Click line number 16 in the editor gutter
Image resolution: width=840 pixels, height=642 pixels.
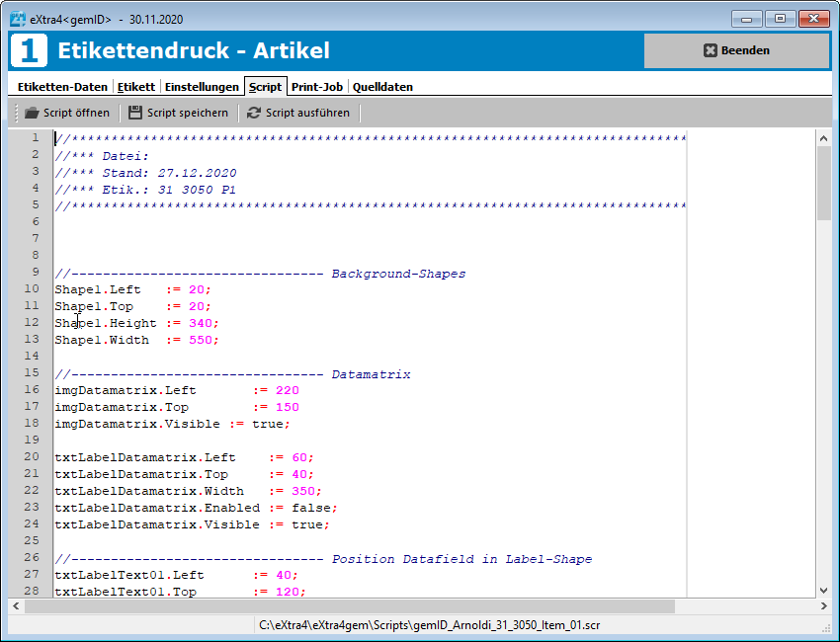coord(32,389)
